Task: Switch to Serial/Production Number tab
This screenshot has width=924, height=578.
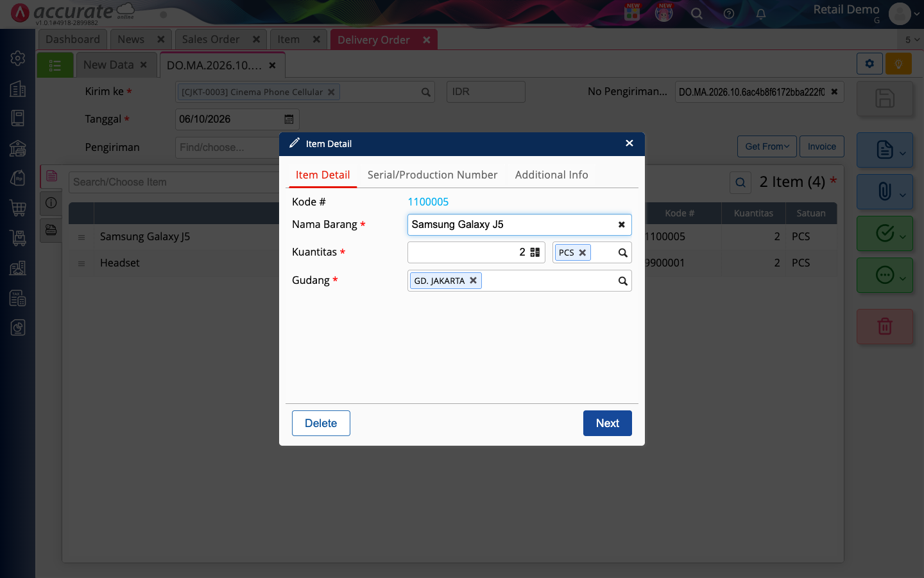Action: pyautogui.click(x=432, y=175)
